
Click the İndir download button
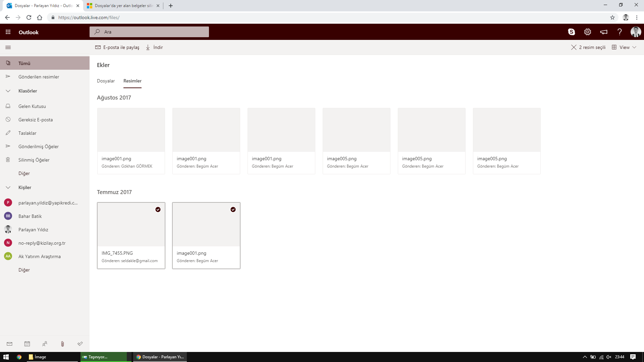(x=154, y=47)
